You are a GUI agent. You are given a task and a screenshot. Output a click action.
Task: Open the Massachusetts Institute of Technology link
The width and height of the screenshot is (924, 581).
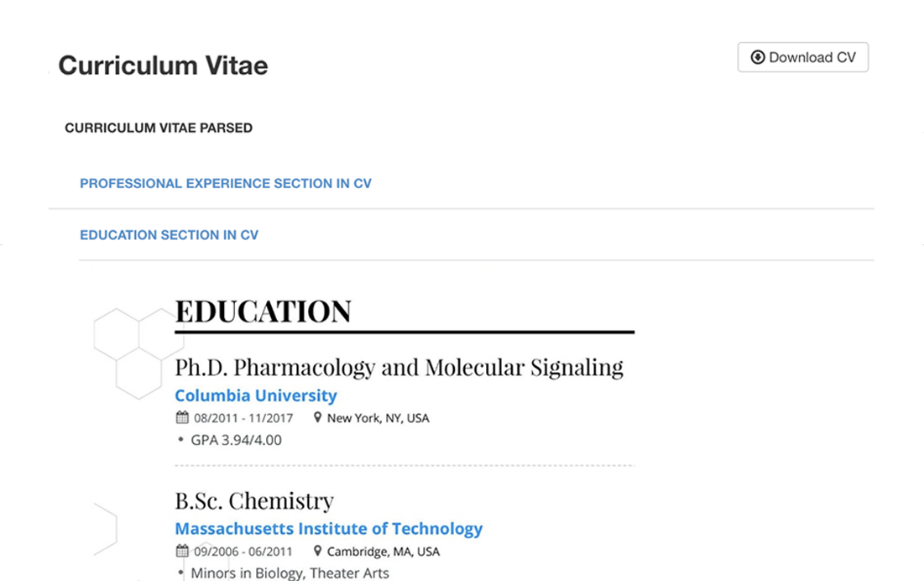[x=328, y=529]
